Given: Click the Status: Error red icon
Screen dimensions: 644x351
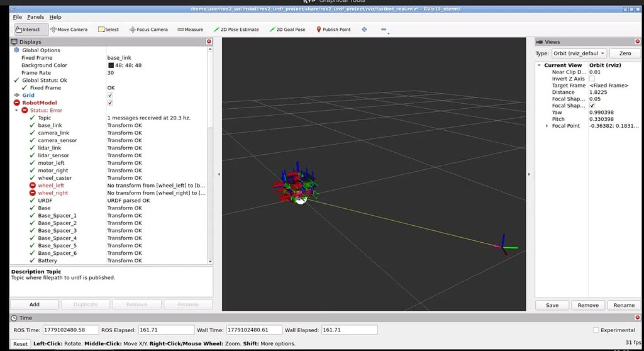Looking at the screenshot, I should click(x=25, y=110).
